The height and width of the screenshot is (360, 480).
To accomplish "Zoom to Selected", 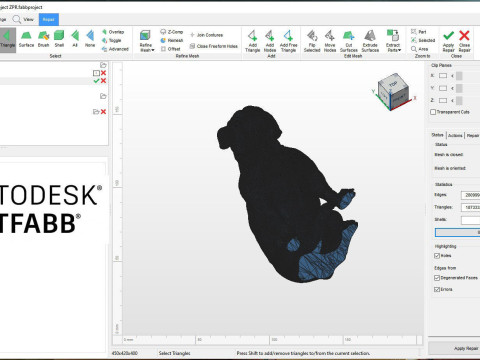I will 423,40.
